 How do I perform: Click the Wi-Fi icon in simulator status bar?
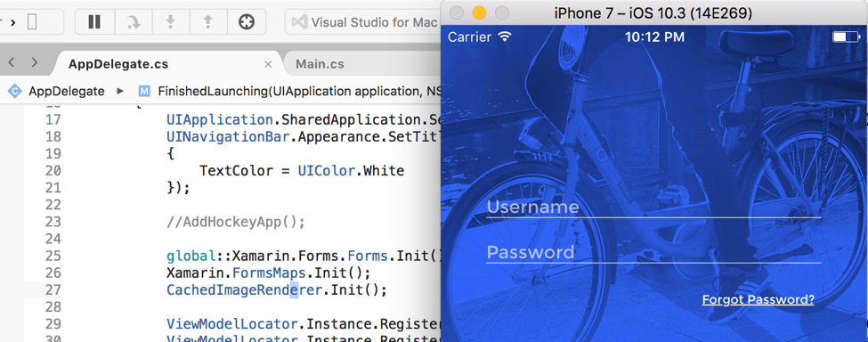click(x=504, y=37)
